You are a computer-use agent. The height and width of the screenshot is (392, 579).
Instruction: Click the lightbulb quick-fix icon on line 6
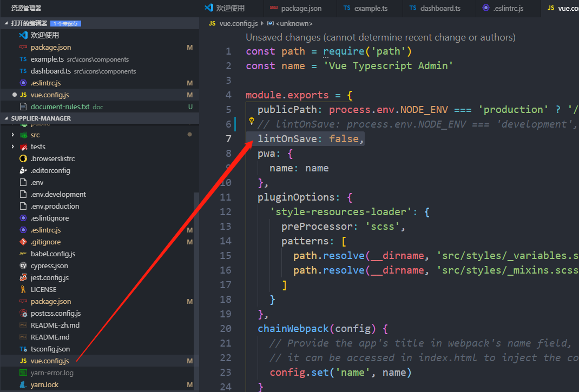click(x=251, y=121)
